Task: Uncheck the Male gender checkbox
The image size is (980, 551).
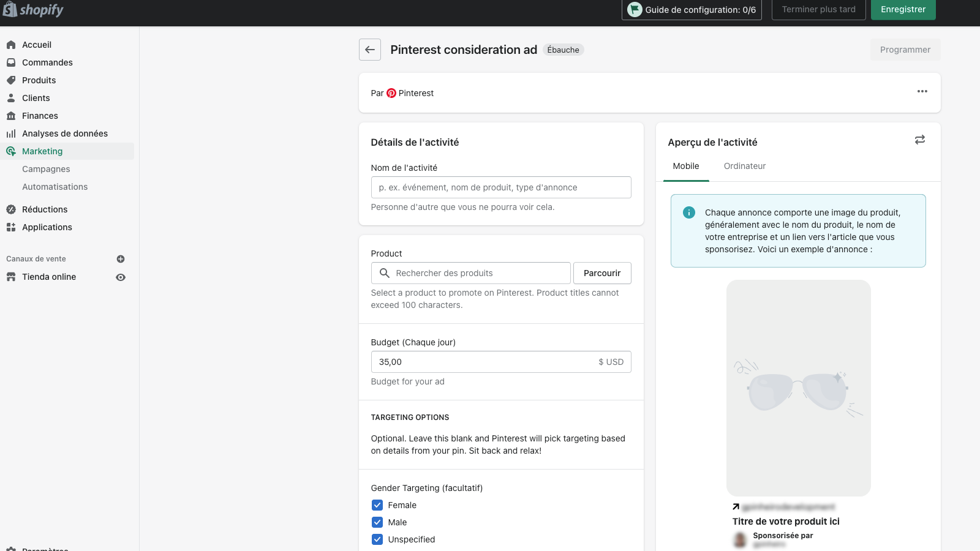Action: click(x=377, y=522)
